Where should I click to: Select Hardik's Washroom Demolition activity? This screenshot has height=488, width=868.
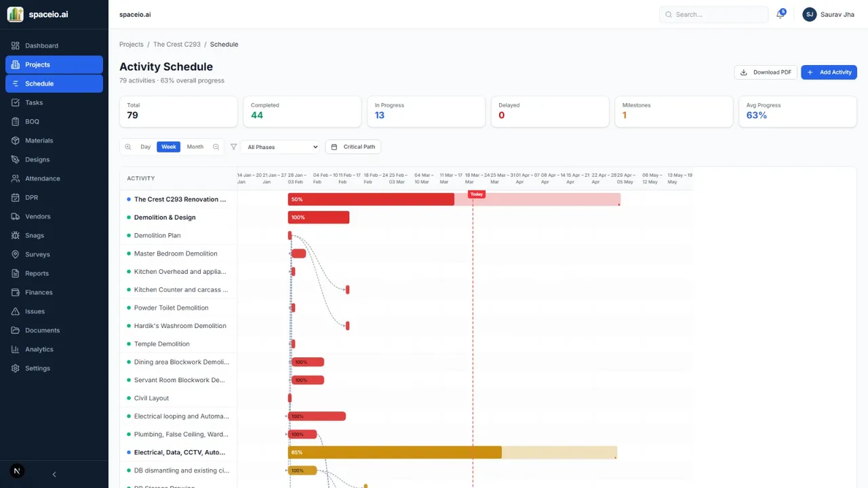click(x=178, y=326)
